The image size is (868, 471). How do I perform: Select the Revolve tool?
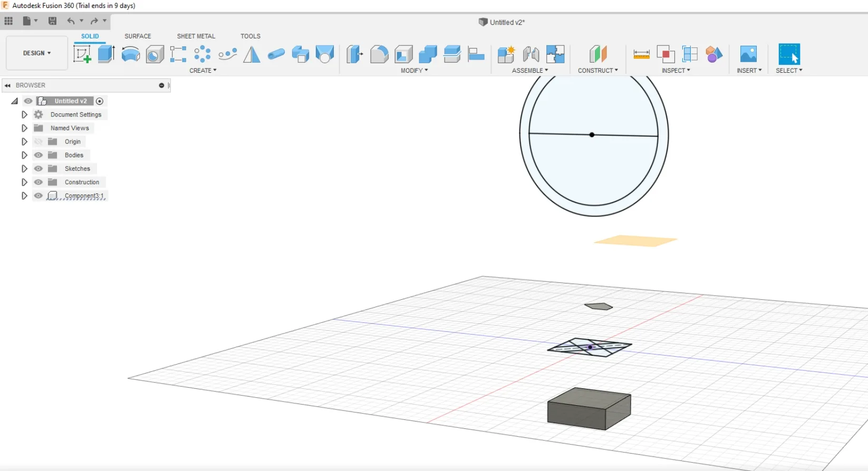130,54
